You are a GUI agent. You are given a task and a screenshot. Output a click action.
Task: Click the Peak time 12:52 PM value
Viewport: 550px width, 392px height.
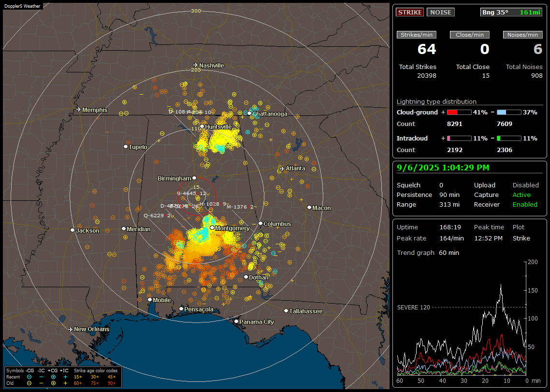point(488,238)
